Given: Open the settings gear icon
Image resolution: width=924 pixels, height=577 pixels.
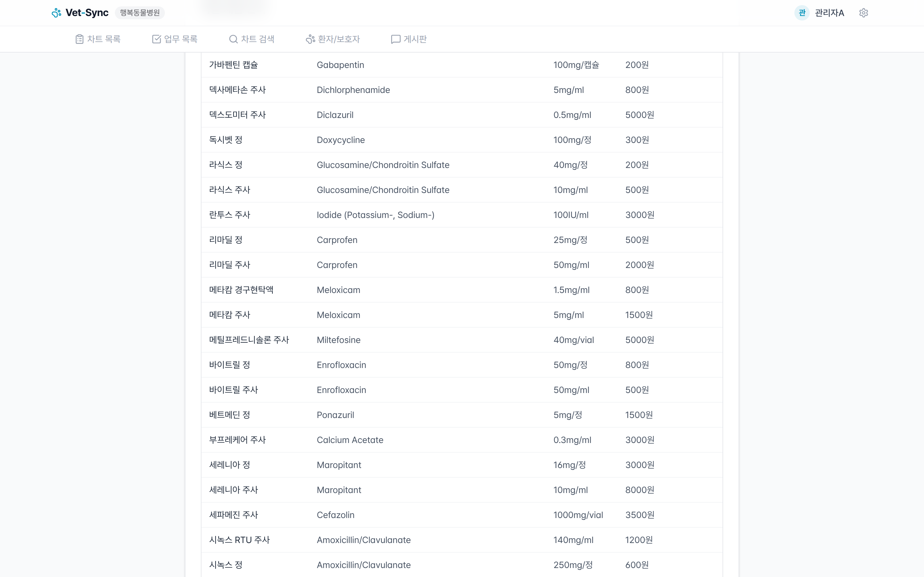Looking at the screenshot, I should tap(863, 13).
